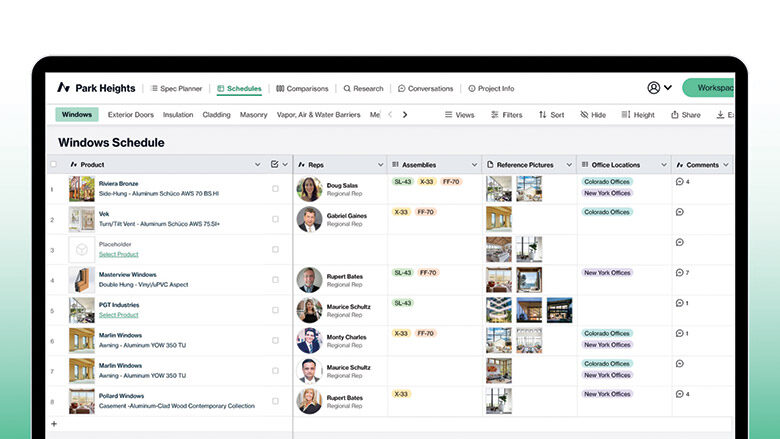Click the SL-43 green assembly tag in row 1
The image size is (780, 439).
click(403, 182)
